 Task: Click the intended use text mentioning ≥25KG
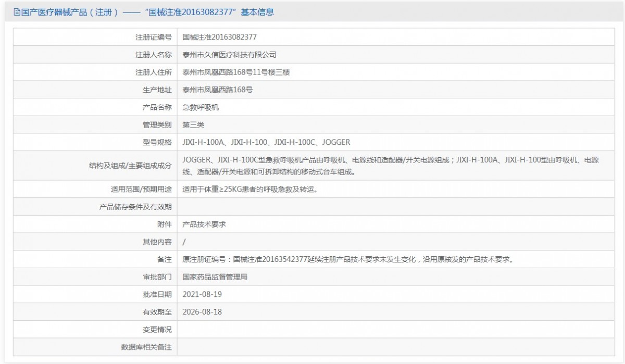click(x=250, y=190)
